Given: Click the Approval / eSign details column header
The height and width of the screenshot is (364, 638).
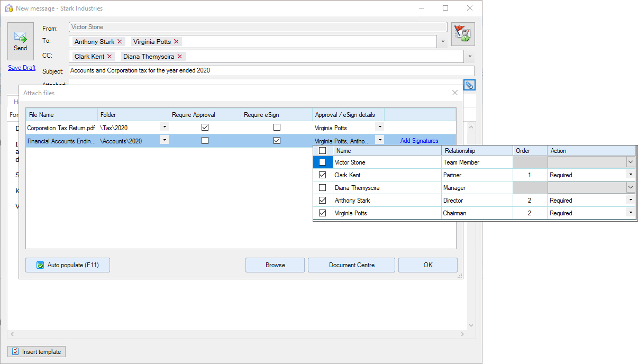Looking at the screenshot, I should click(349, 115).
